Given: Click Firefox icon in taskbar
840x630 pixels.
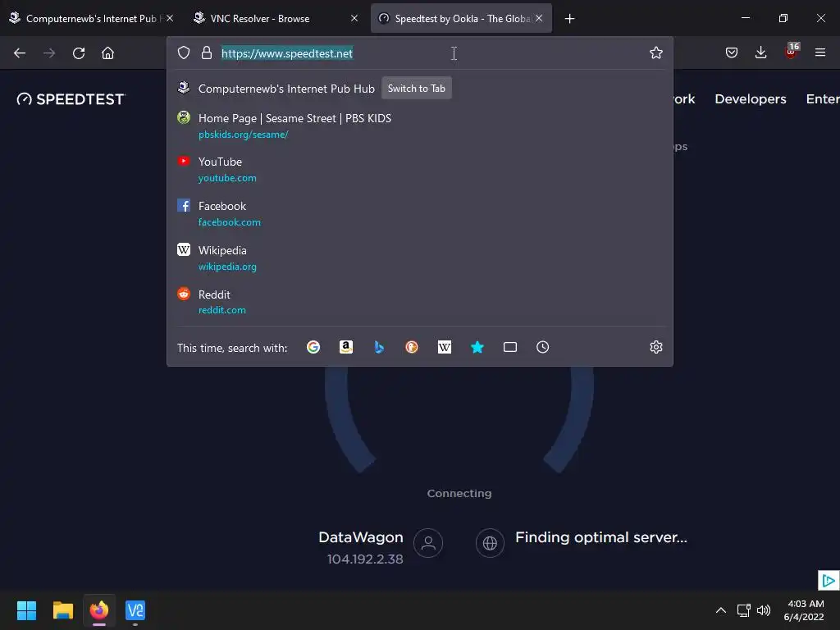Looking at the screenshot, I should point(99,610).
